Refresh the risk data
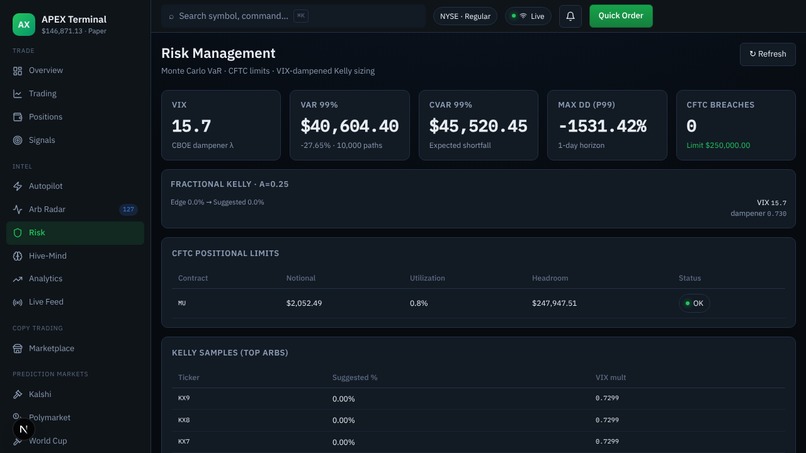Image resolution: width=806 pixels, height=453 pixels. 767,54
